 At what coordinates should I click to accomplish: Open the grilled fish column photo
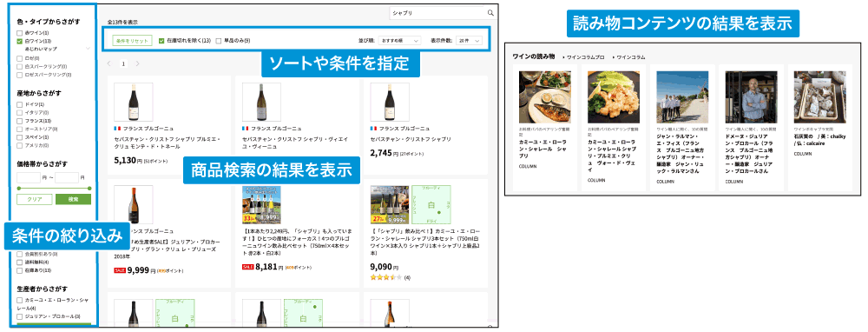pos(545,96)
